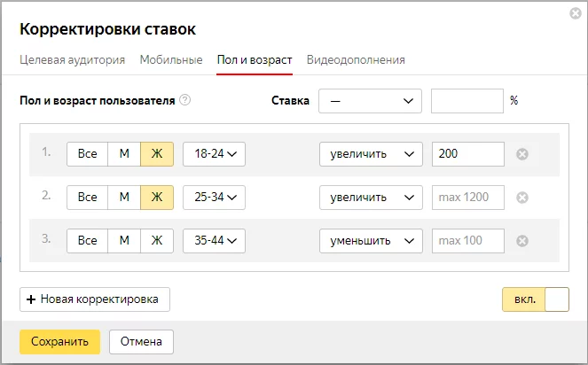The width and height of the screenshot is (588, 365).
Task: Toggle Ж gender in row 2
Action: (157, 198)
